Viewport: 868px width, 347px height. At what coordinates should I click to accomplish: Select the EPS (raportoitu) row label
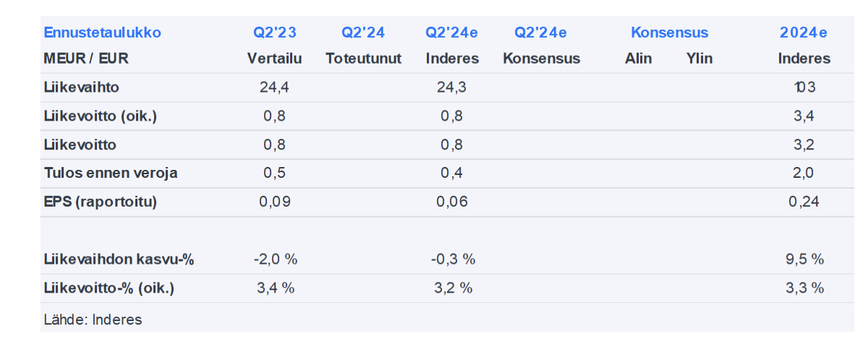click(100, 202)
